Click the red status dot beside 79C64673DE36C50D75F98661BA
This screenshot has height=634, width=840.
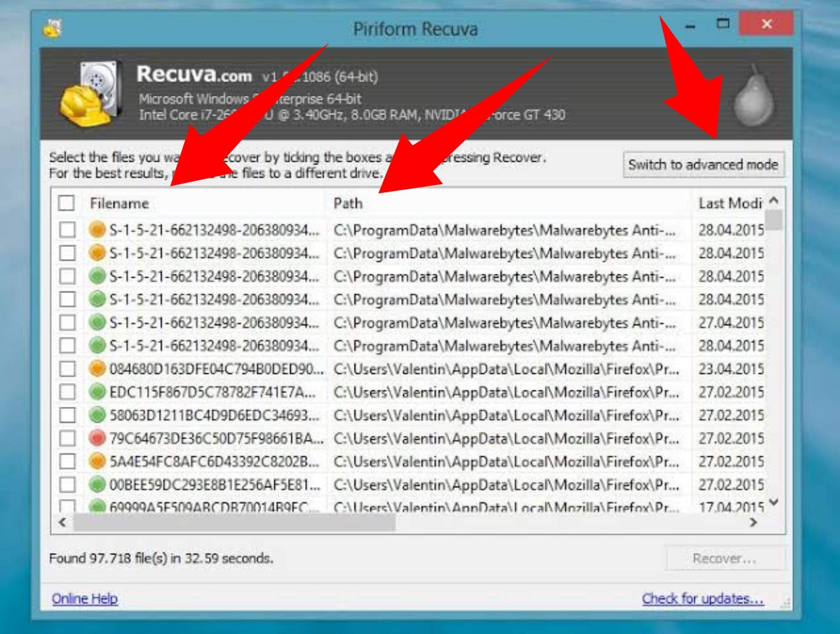click(97, 438)
